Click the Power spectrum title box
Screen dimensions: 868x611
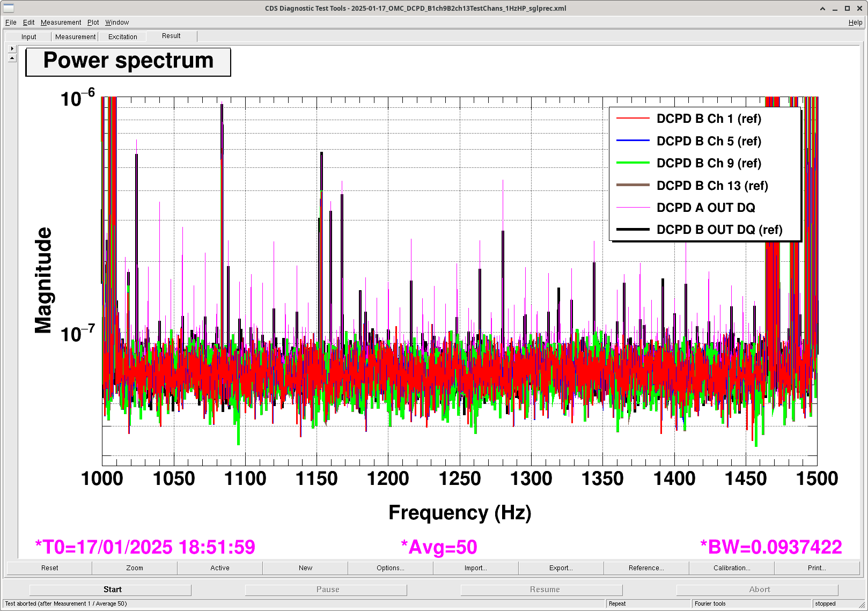(128, 62)
